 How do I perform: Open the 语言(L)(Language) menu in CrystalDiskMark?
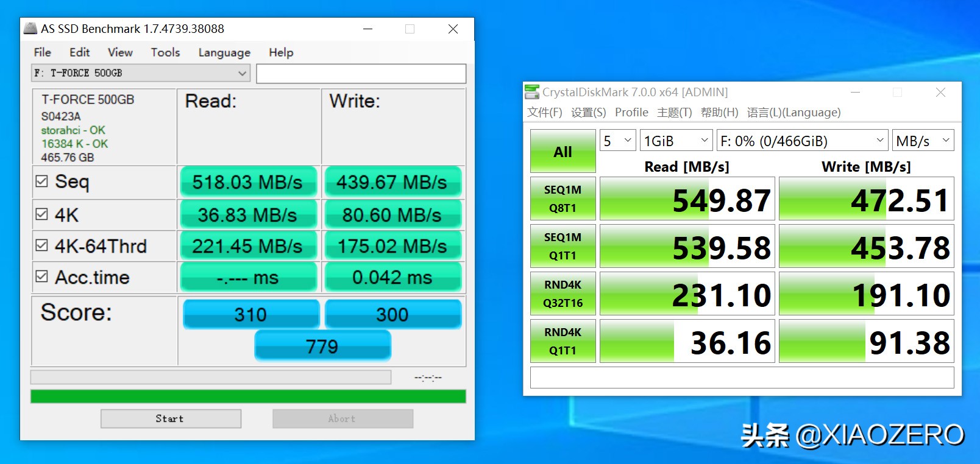pyautogui.click(x=794, y=112)
